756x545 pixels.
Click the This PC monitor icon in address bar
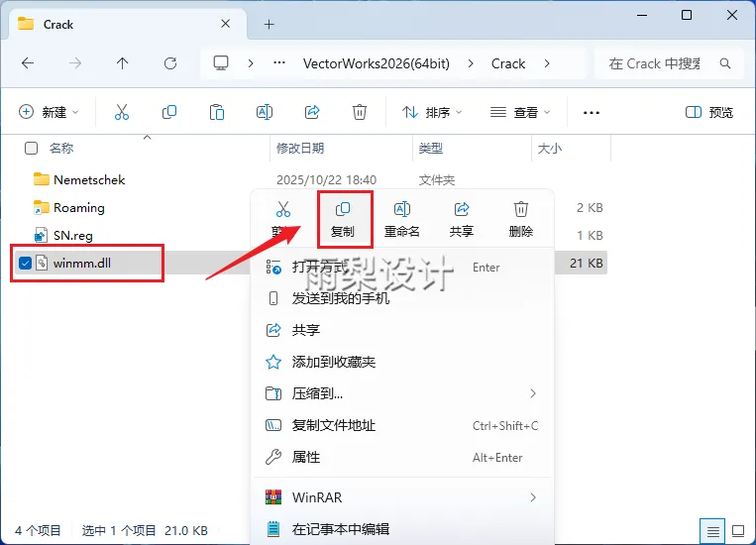(221, 63)
